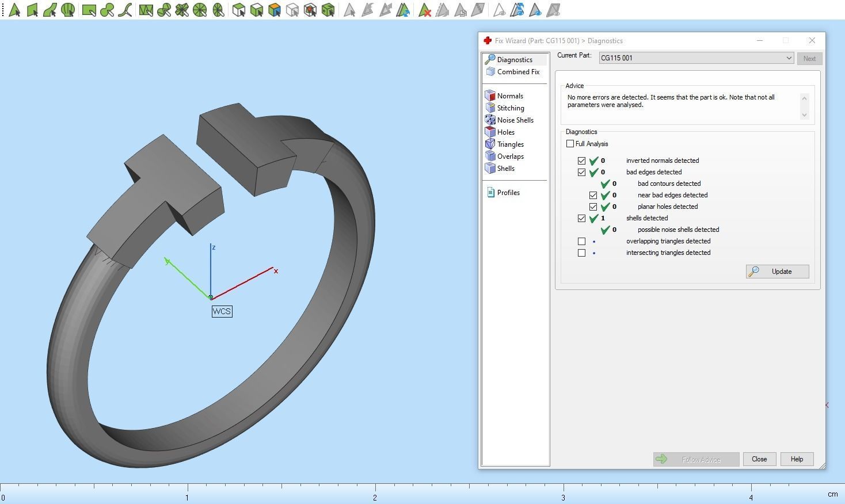Open the Diagnostics page
845x504 pixels.
[x=515, y=60]
